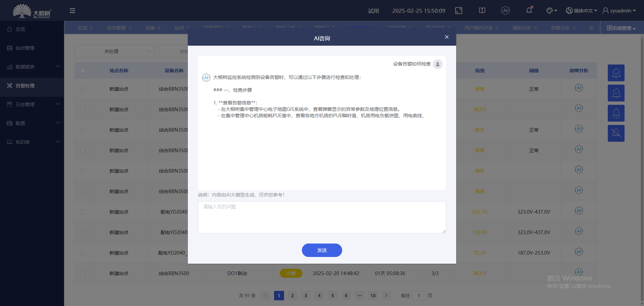Open AI fault analysis for the 72.3V row
This screenshot has width=644, height=306.
tap(579, 252)
